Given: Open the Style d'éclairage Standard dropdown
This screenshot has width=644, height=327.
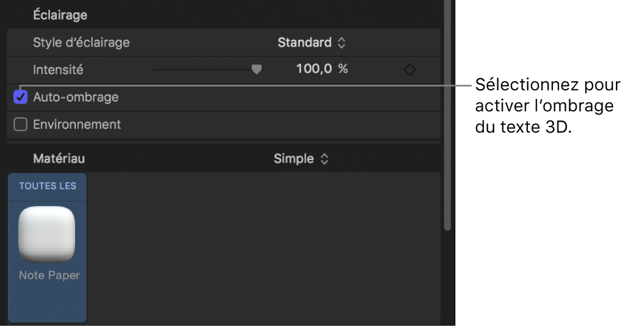Looking at the screenshot, I should pos(311,43).
